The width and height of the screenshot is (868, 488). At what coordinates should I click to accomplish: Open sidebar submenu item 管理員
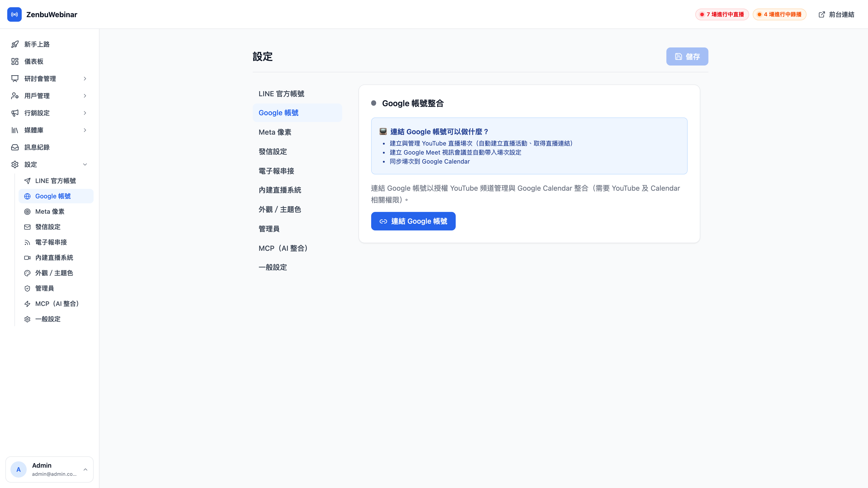56,289
